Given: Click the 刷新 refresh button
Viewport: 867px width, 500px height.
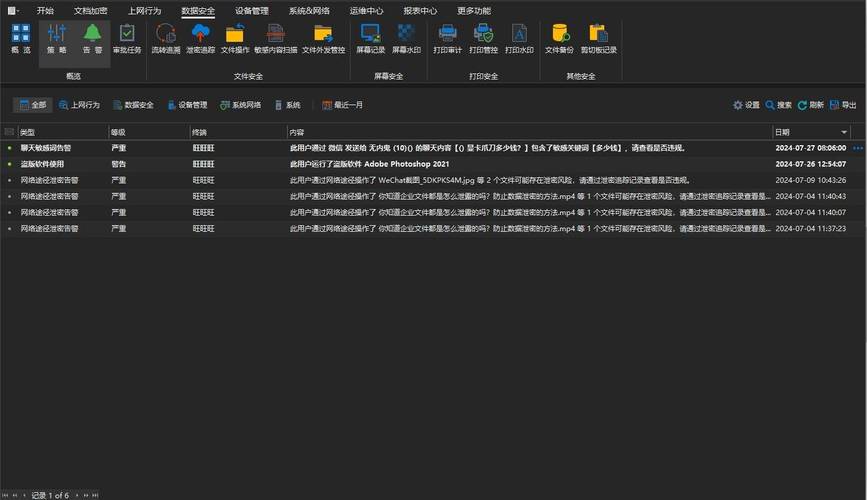Looking at the screenshot, I should click(x=810, y=105).
